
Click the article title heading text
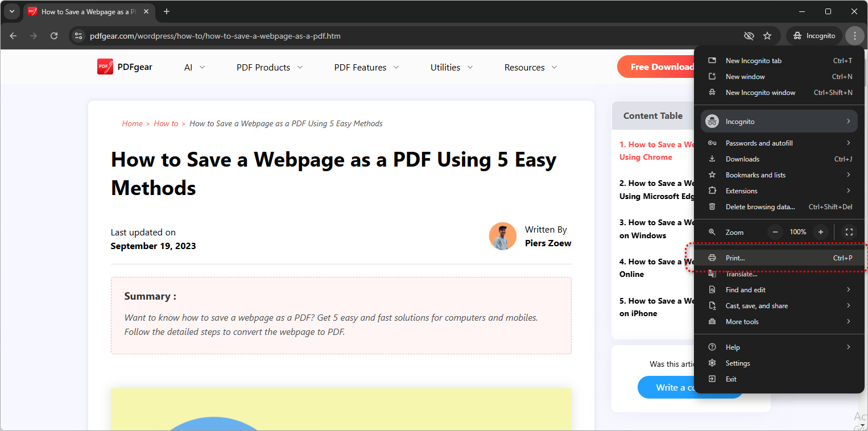tap(333, 173)
